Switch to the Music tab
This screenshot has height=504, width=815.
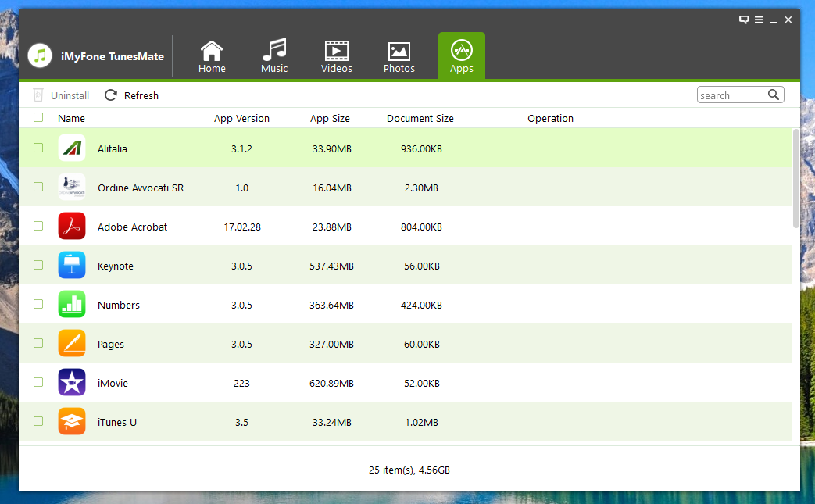pos(274,56)
